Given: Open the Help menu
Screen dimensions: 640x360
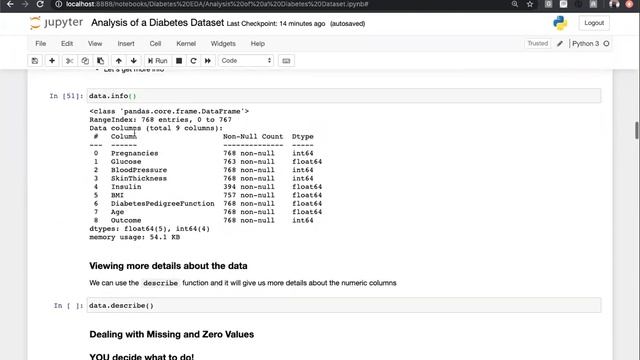Looking at the screenshot, I should click(x=258, y=44).
